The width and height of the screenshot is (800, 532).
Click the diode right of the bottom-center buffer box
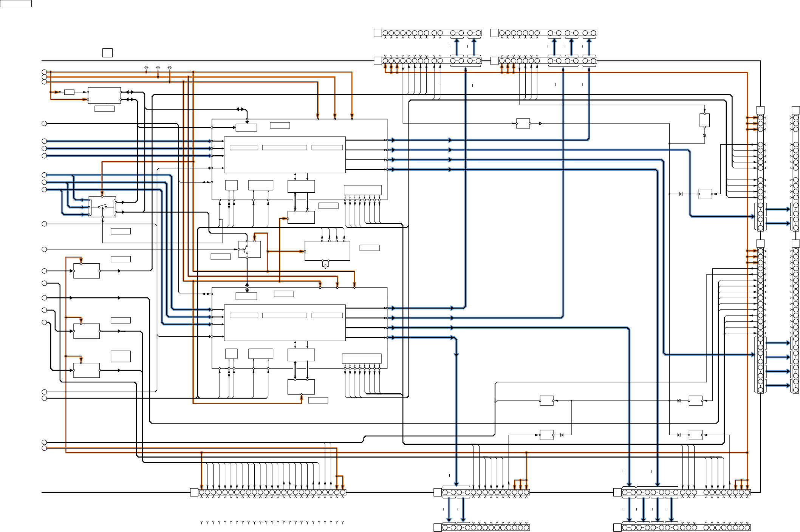[x=562, y=435]
